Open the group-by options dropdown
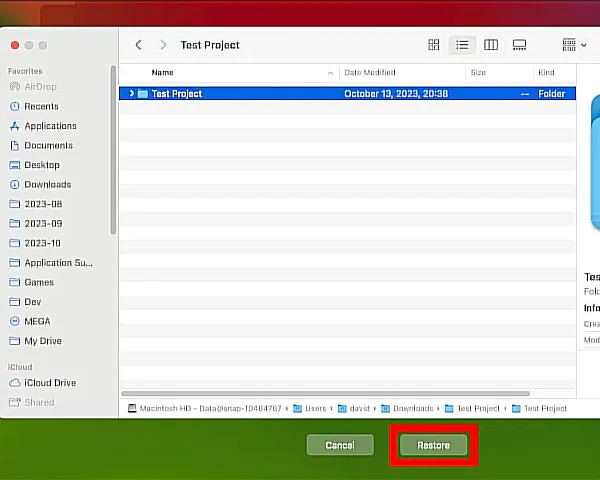Screen dimensions: 600x480 click(x=574, y=45)
